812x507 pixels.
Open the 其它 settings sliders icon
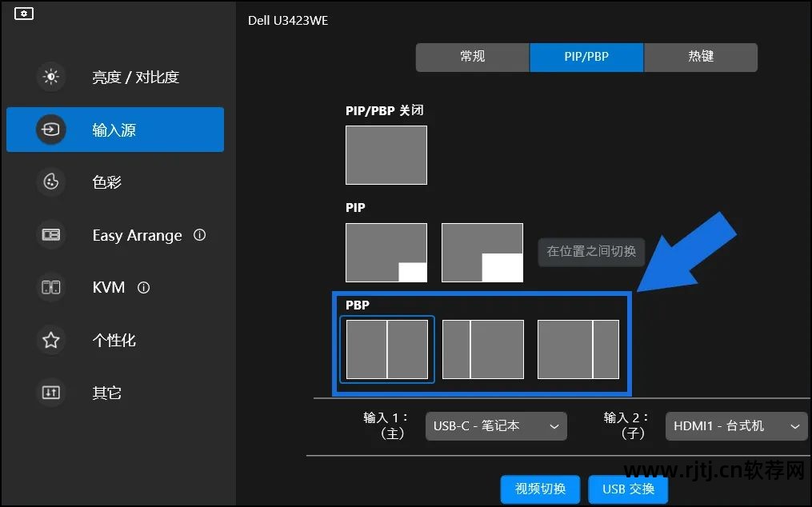coord(51,393)
